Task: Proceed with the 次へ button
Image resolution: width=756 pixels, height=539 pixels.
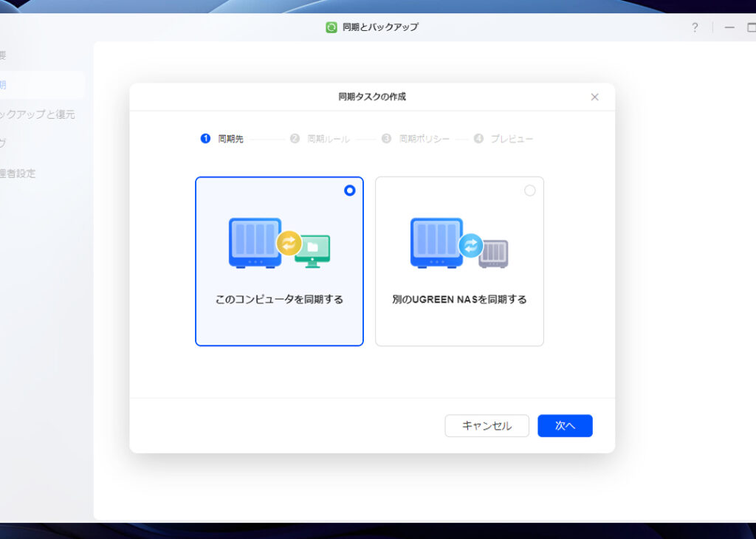Action: click(565, 426)
